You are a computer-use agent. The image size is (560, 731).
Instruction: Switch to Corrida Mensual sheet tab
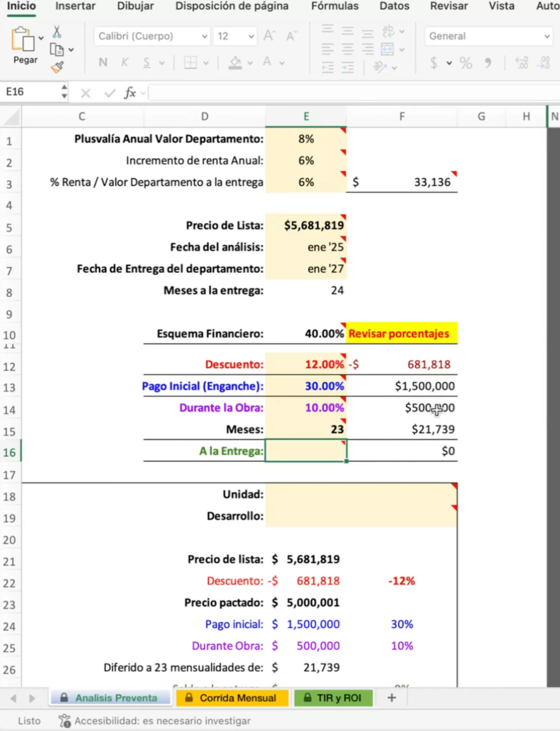(232, 698)
